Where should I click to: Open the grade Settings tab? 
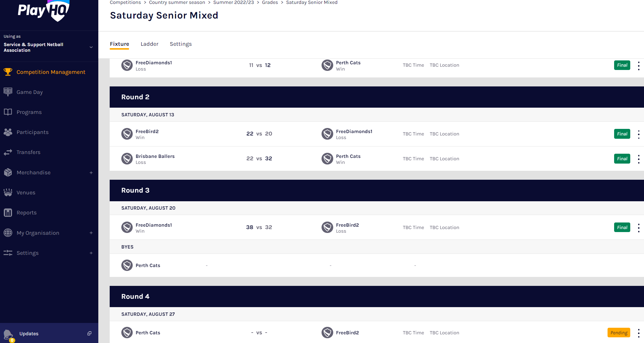[x=180, y=44]
